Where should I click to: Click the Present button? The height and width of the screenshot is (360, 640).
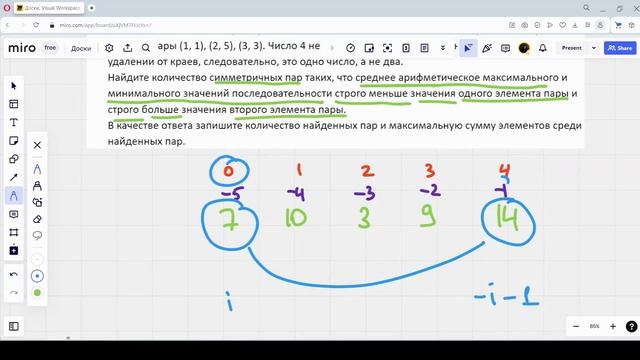click(x=571, y=48)
